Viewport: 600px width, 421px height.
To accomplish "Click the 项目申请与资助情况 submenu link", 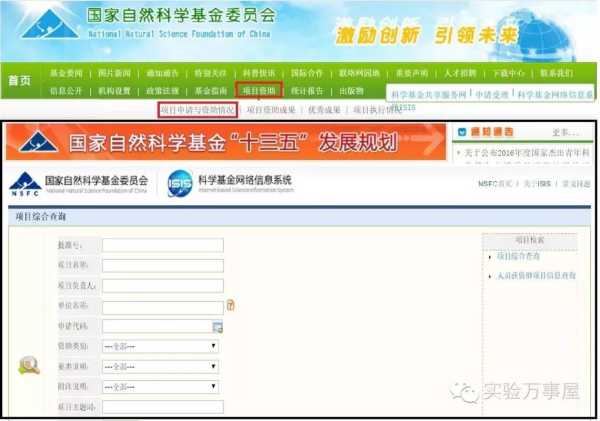I will (x=197, y=110).
